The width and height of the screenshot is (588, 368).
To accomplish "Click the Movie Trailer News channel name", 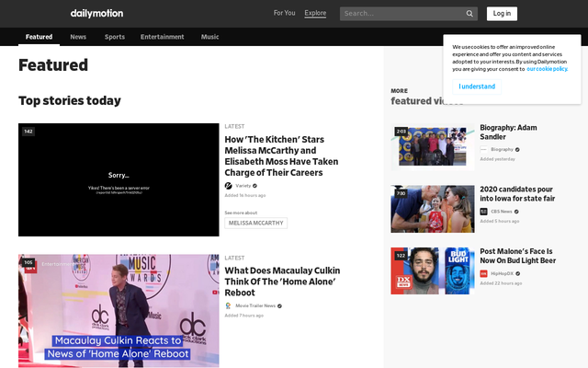I will click(x=255, y=305).
